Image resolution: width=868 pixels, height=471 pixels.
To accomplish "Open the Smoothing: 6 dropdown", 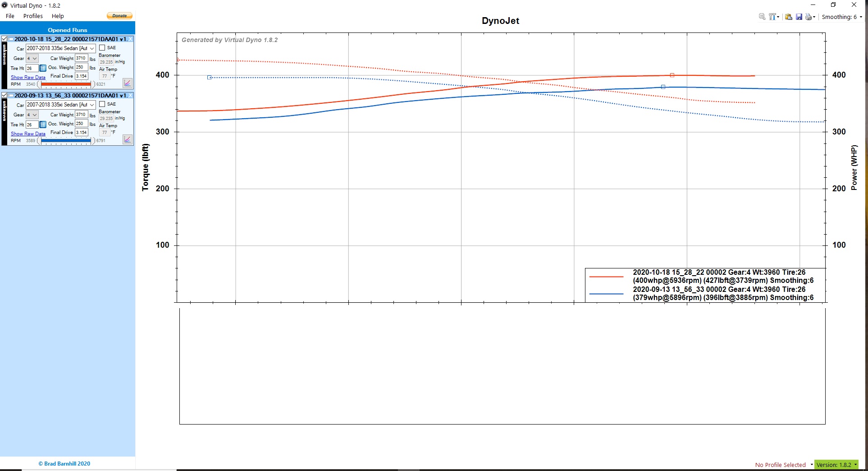I will (842, 17).
